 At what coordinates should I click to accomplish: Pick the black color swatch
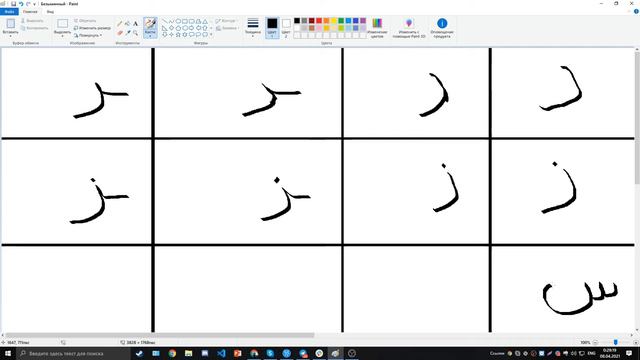(297, 21)
